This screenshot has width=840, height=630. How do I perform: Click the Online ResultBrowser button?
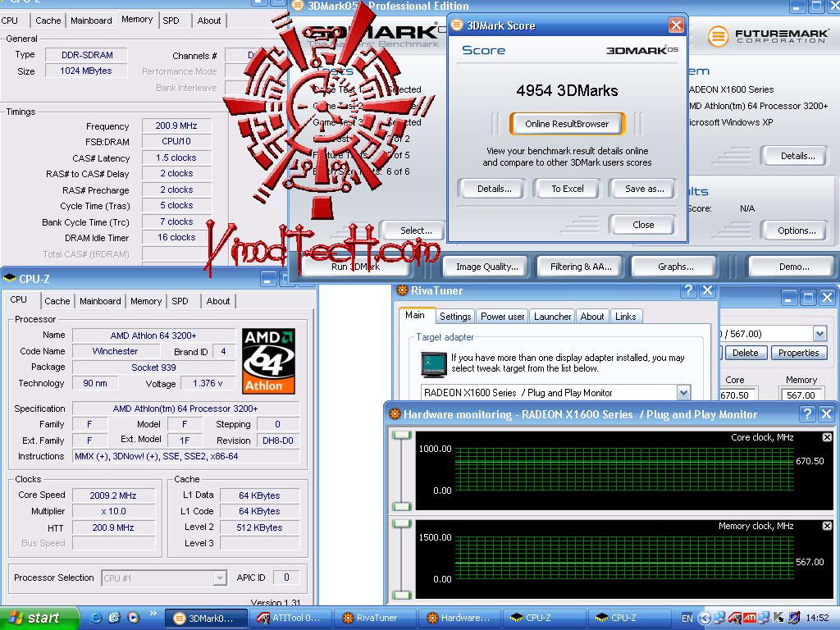pos(567,124)
